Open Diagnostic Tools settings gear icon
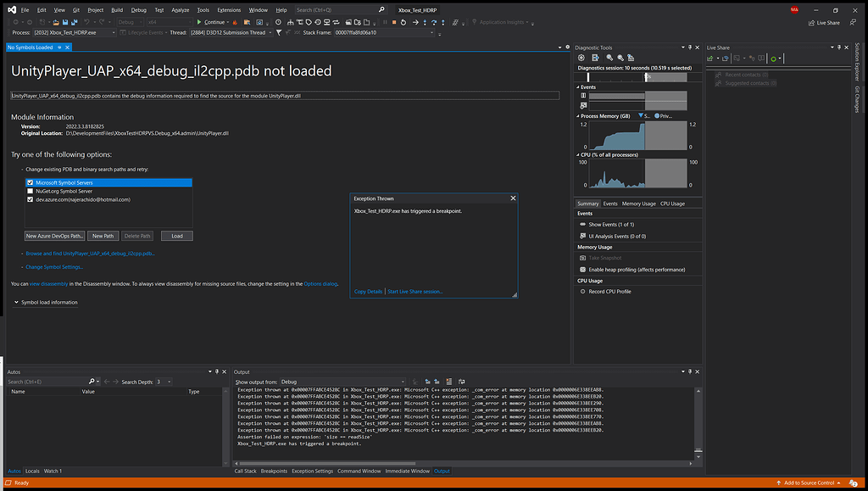The image size is (868, 491). pos(581,57)
